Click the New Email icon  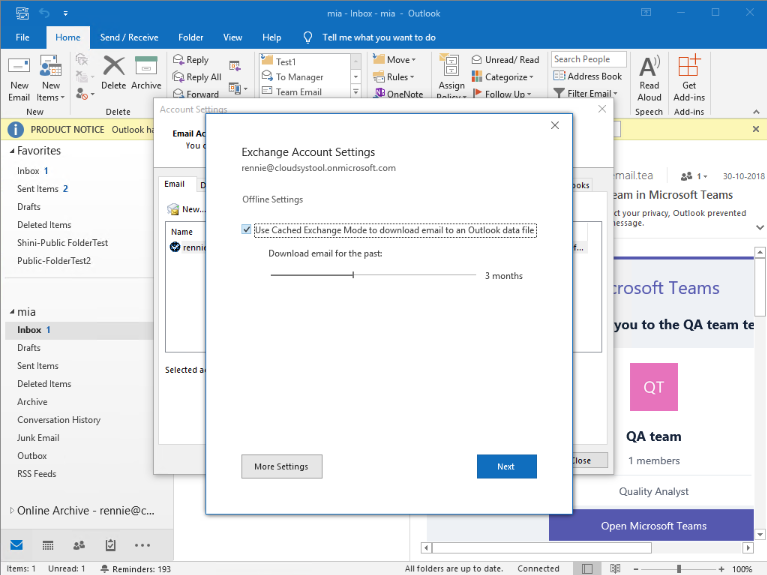tap(19, 78)
